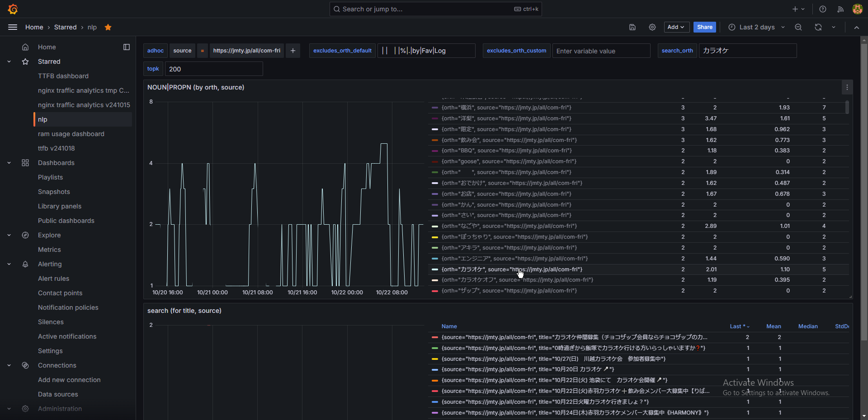Refresh the dashboard
Image resolution: width=868 pixels, height=420 pixels.
(x=818, y=27)
